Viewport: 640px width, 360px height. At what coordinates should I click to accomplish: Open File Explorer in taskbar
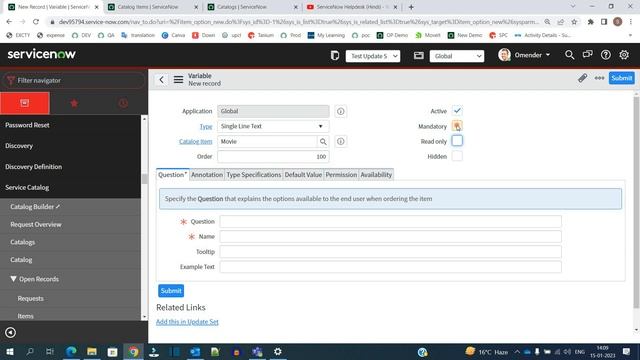(92, 351)
